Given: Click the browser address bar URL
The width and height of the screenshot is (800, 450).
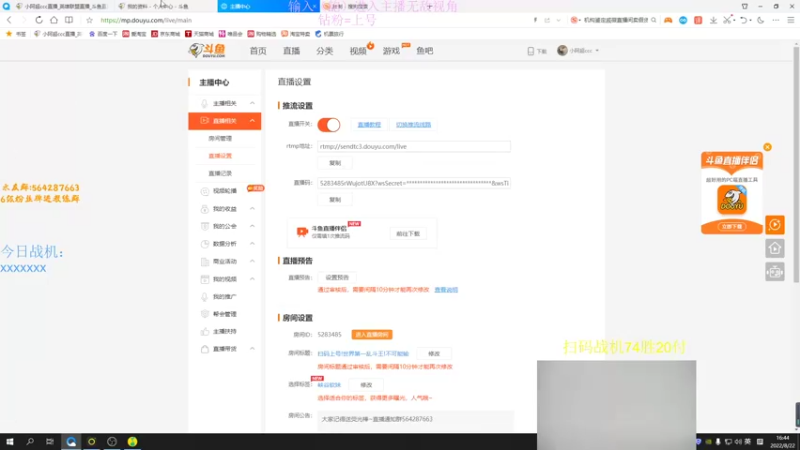Looking at the screenshot, I should [146, 20].
